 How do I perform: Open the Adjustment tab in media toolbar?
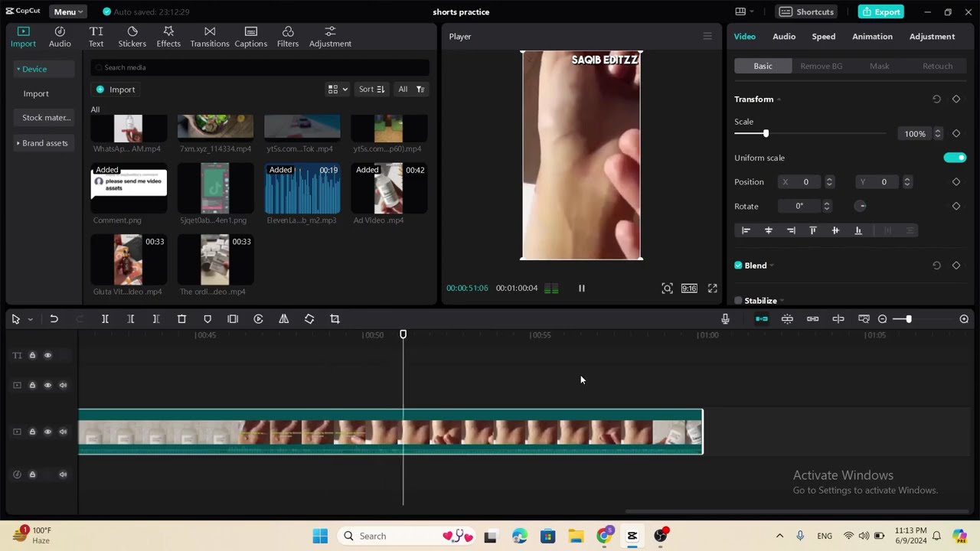pyautogui.click(x=330, y=37)
